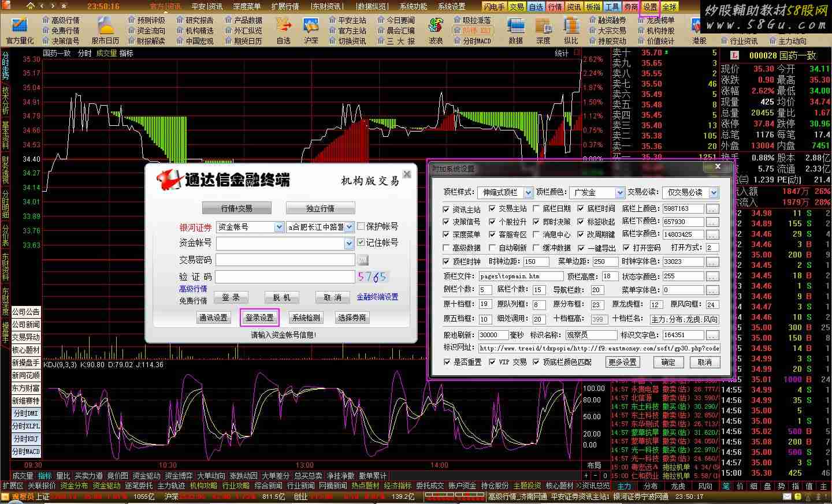
Task: Click the home icon in title bar
Action: coord(30,6)
